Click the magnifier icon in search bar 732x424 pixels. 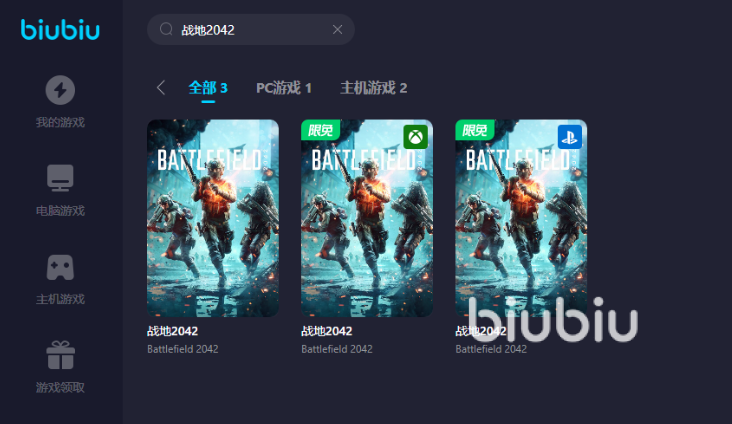(167, 30)
